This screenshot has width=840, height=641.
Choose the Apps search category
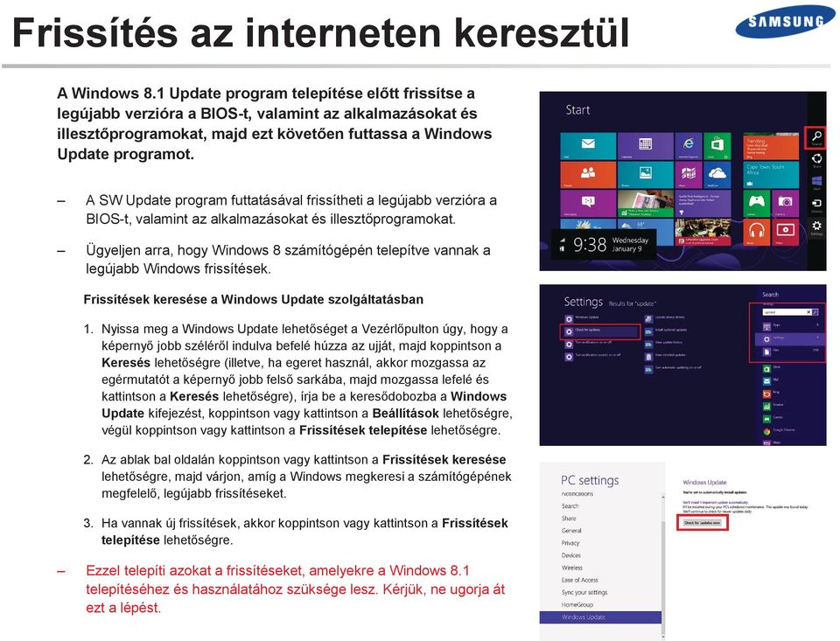(x=790, y=325)
